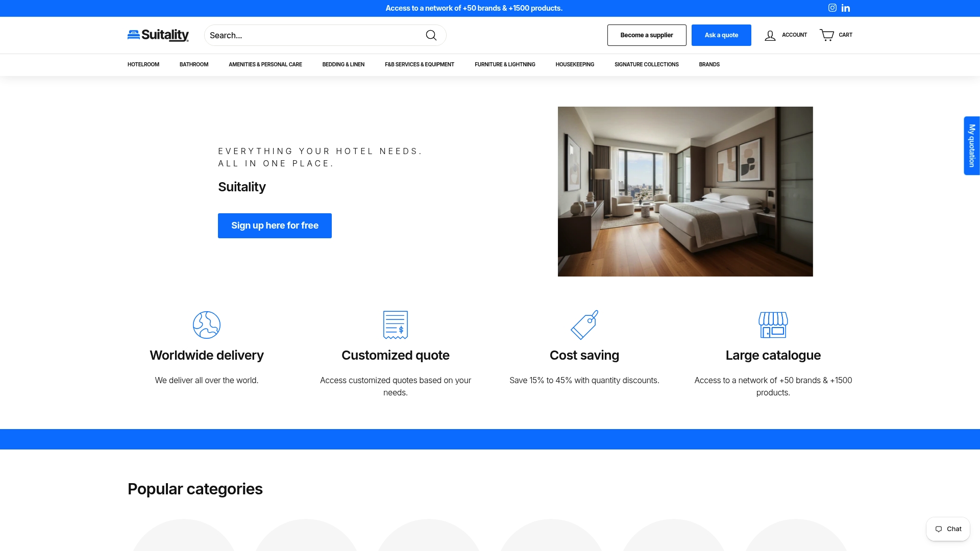Open the LinkedIn icon link

pos(846,8)
